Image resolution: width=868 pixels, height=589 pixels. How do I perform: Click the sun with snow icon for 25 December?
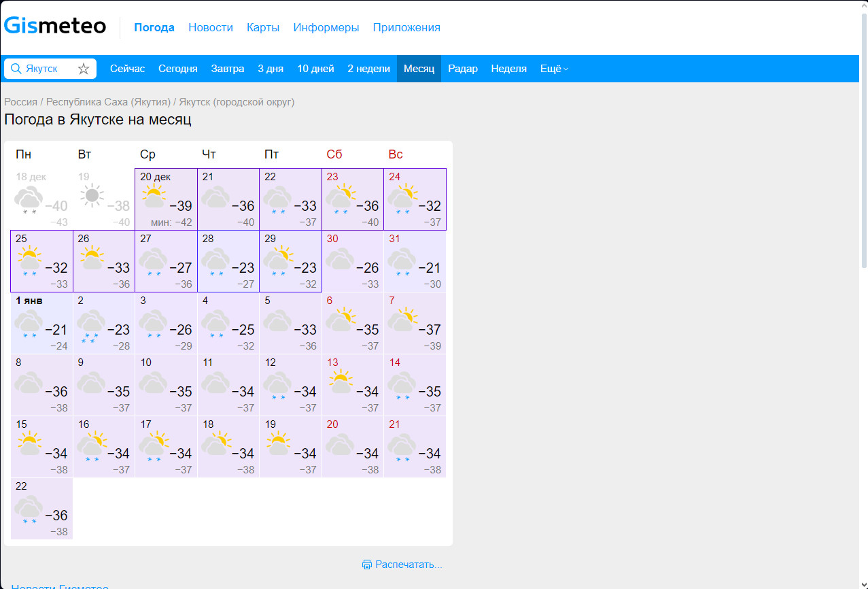29,261
